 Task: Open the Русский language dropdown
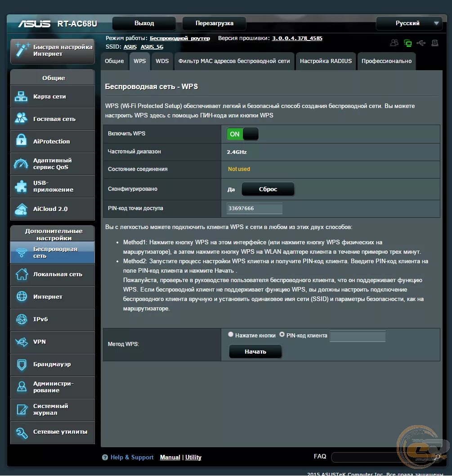409,23
